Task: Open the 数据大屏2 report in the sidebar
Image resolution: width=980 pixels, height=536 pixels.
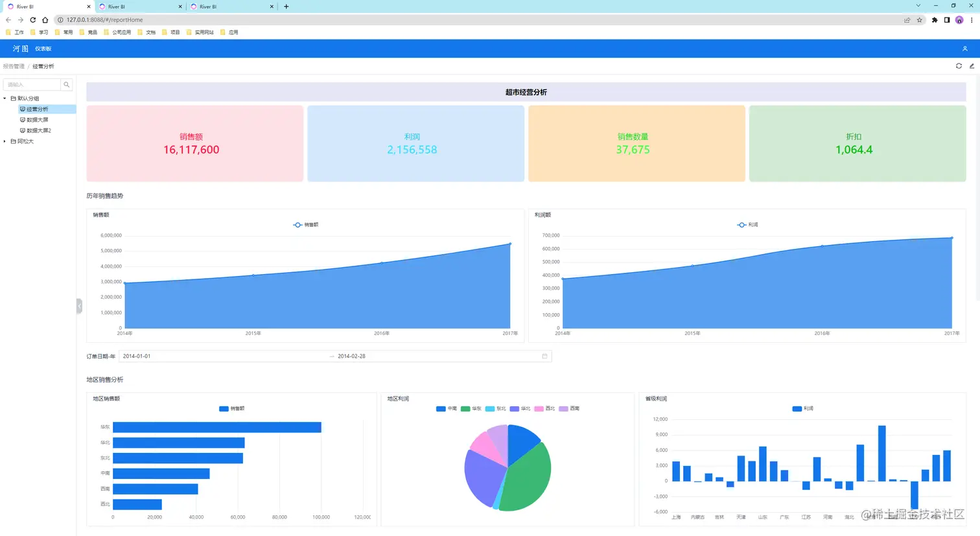Action: [39, 131]
